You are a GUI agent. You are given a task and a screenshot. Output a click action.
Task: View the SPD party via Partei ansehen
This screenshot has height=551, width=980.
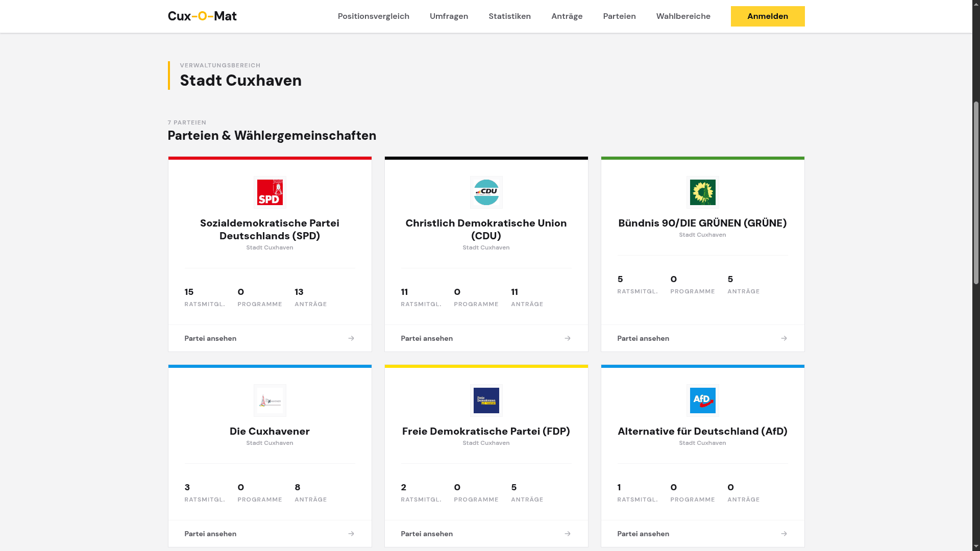click(269, 338)
